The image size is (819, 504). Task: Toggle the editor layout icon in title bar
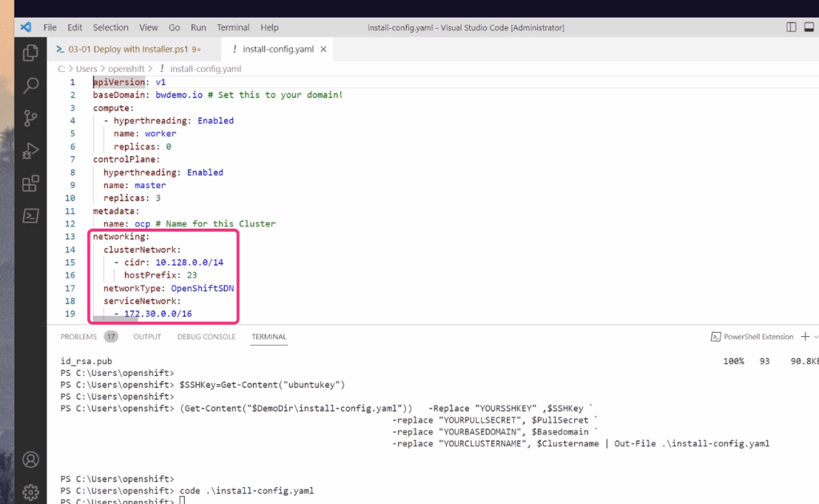click(x=791, y=27)
